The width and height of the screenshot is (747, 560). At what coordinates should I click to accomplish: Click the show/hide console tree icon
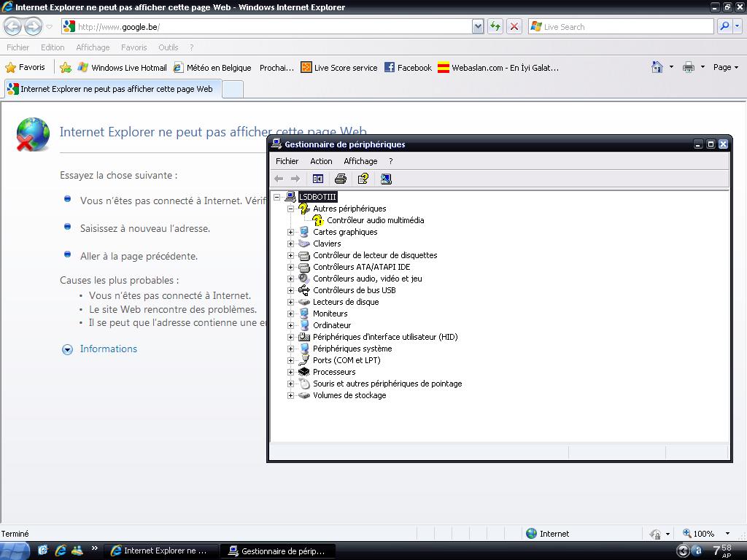tap(318, 179)
